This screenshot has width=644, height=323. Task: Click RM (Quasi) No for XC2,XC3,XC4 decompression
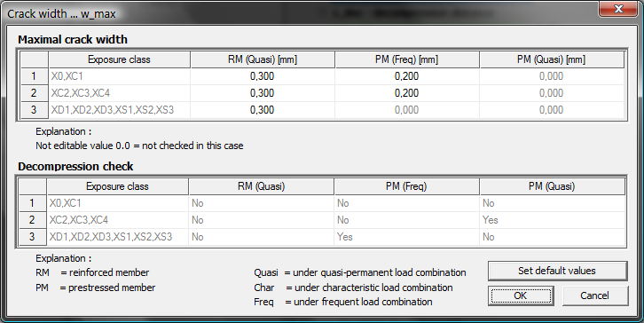261,220
